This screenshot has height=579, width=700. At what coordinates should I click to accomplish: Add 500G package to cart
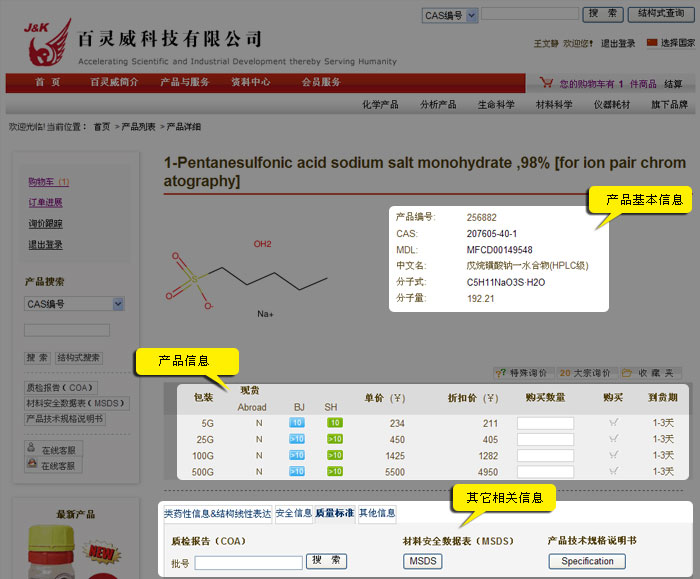(613, 471)
